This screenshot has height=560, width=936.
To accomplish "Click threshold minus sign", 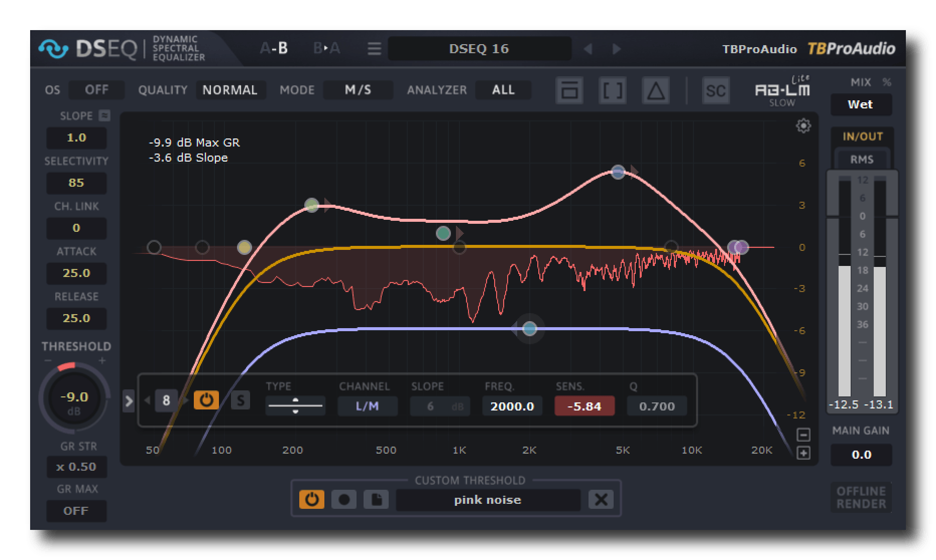I will pos(48,360).
